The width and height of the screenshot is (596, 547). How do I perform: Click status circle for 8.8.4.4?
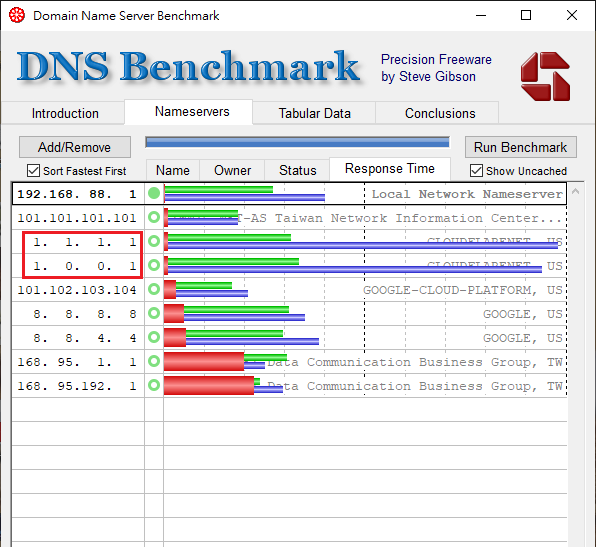[154, 337]
